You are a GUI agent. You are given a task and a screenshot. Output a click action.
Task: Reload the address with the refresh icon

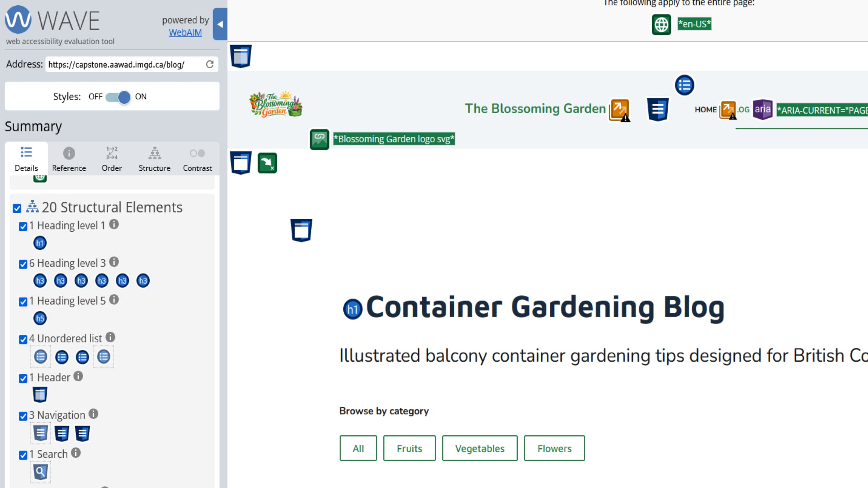[210, 64]
